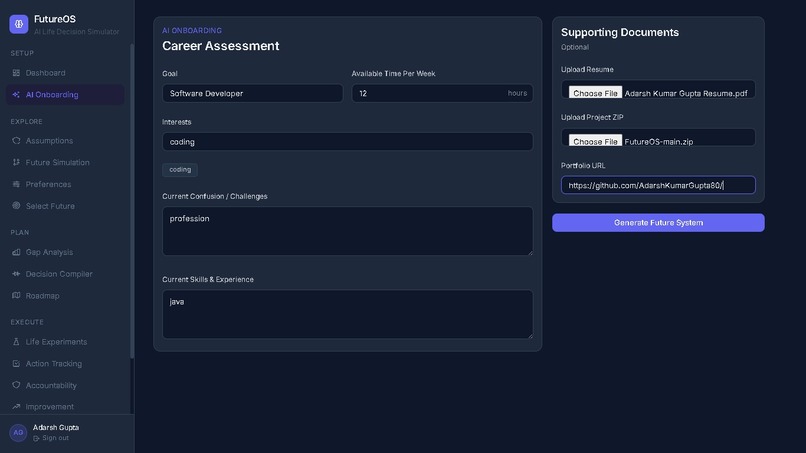
Task: Open Accountability page
Action: [x=65, y=385]
